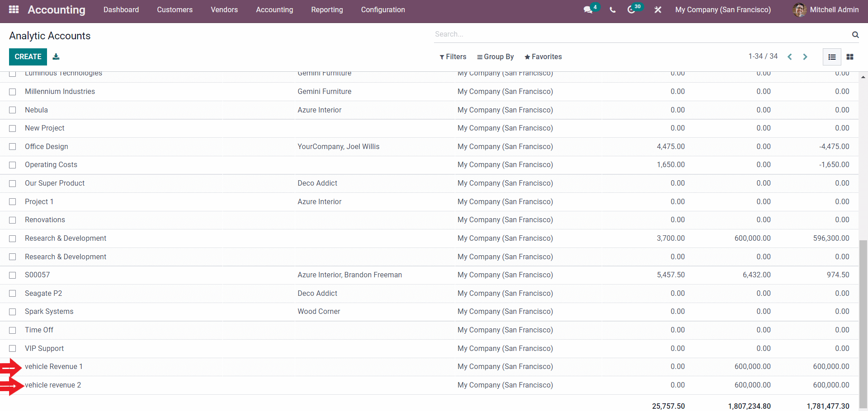This screenshot has width=868, height=411.
Task: Open the Filters dropdown
Action: coord(453,57)
